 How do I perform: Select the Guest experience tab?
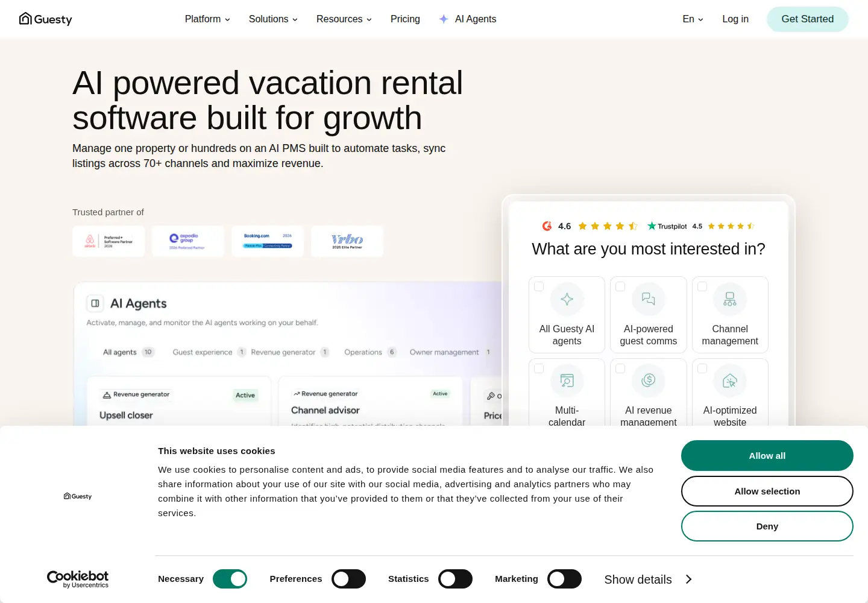(x=209, y=352)
